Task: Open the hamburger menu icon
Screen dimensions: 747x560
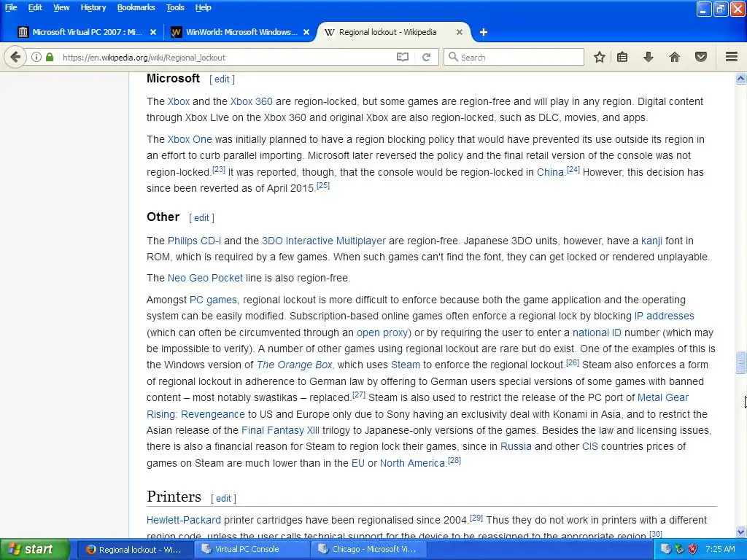Action: (x=732, y=57)
